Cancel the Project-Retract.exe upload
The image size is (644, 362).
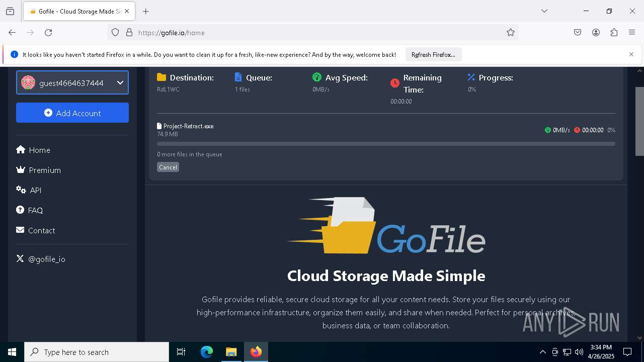(x=168, y=167)
